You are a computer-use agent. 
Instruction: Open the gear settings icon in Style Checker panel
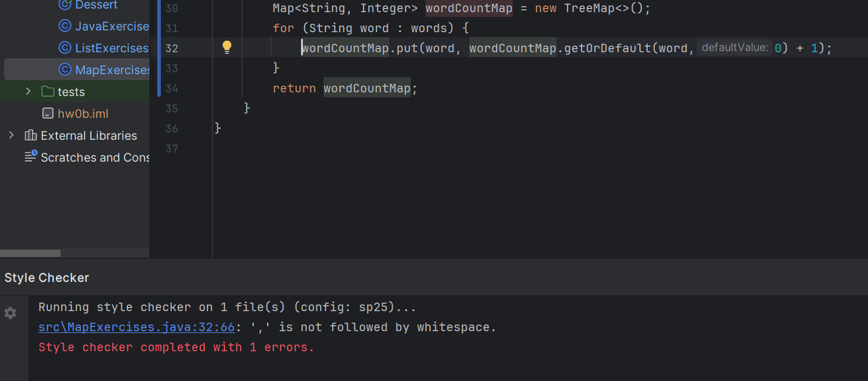click(10, 312)
